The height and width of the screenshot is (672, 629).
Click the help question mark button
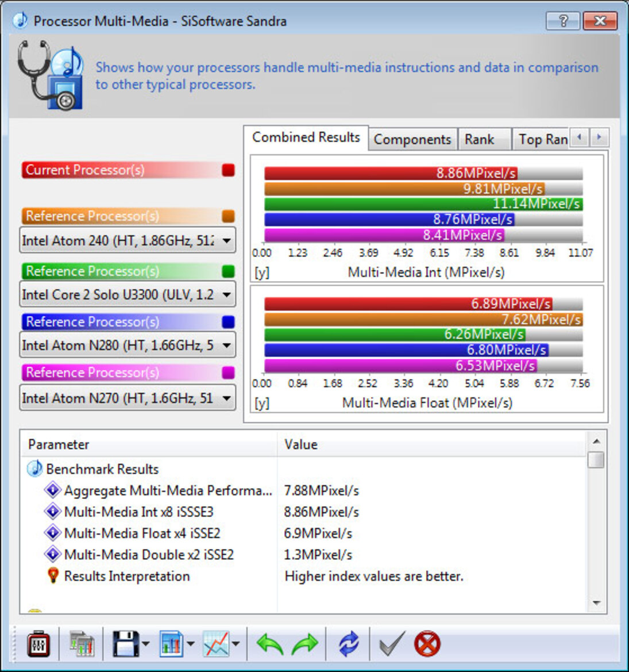[x=563, y=21]
